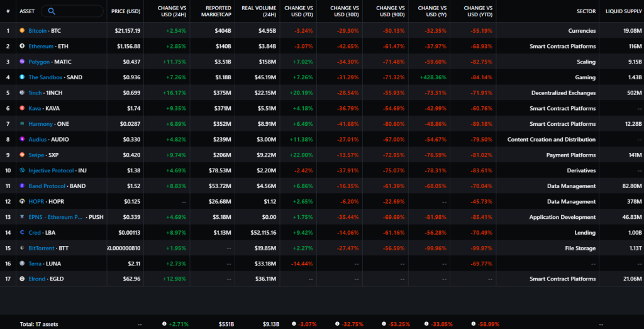Screen dimensions: 644x329
Task: Click the Harmony ONE logo icon
Action: [x=22, y=124]
